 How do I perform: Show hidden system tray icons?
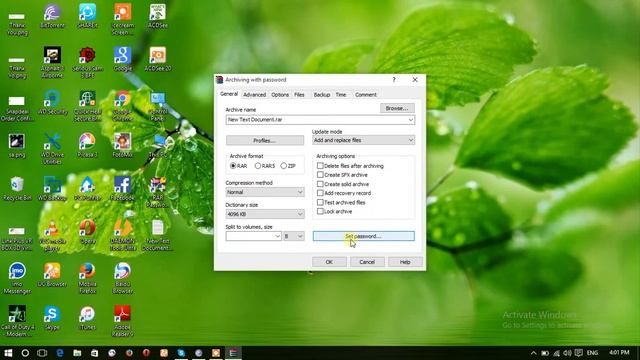tap(533, 353)
